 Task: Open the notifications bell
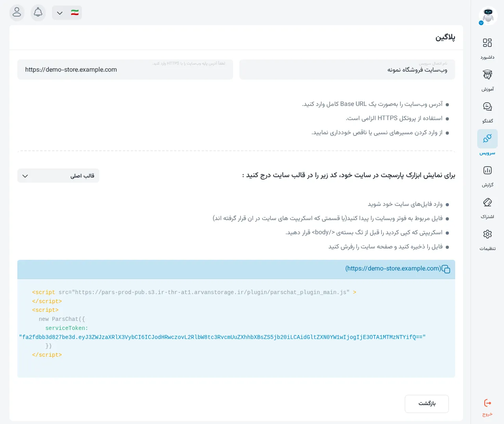pos(38,13)
